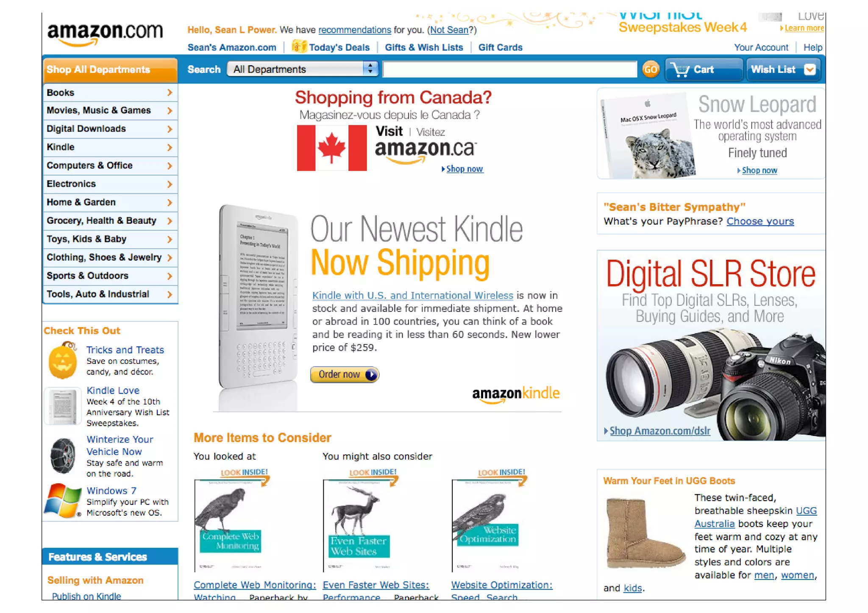Click inside the search text field

tap(510, 69)
